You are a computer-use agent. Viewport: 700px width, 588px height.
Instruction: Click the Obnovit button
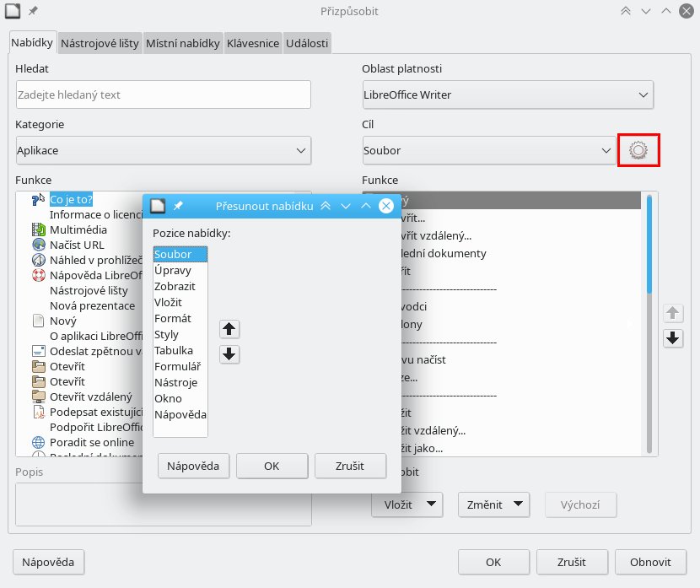click(650, 562)
